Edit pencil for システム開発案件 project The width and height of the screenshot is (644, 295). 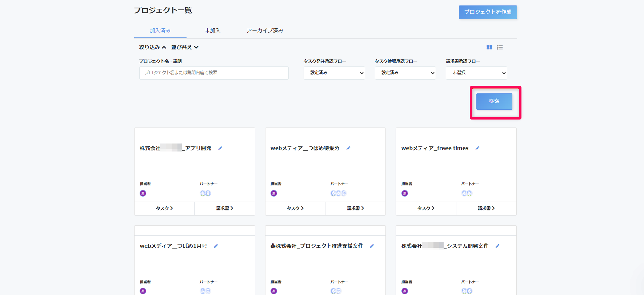click(497, 246)
